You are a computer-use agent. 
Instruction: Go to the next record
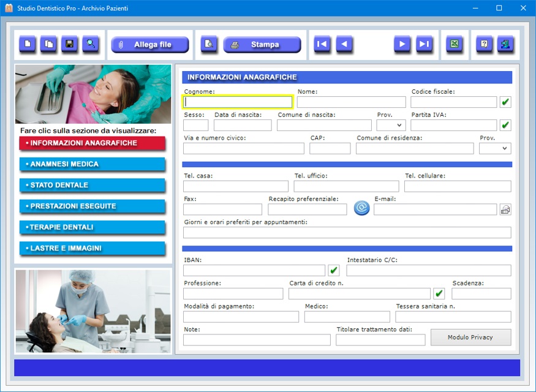(402, 44)
